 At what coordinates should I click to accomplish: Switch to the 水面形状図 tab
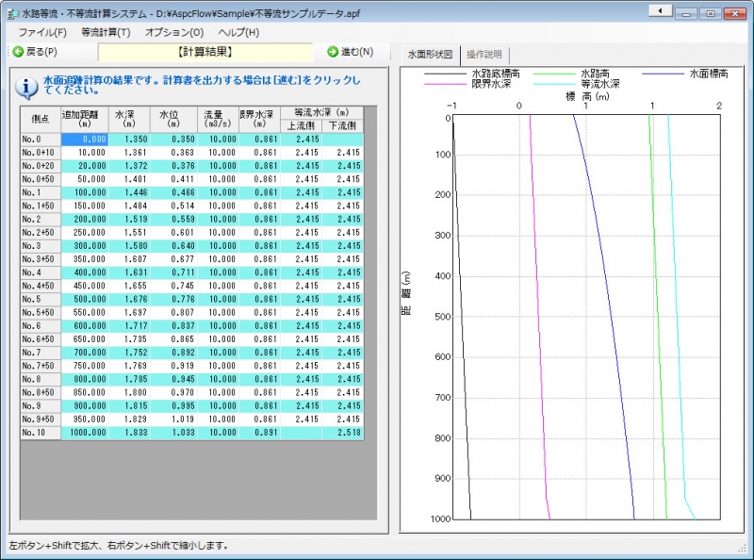(x=431, y=55)
